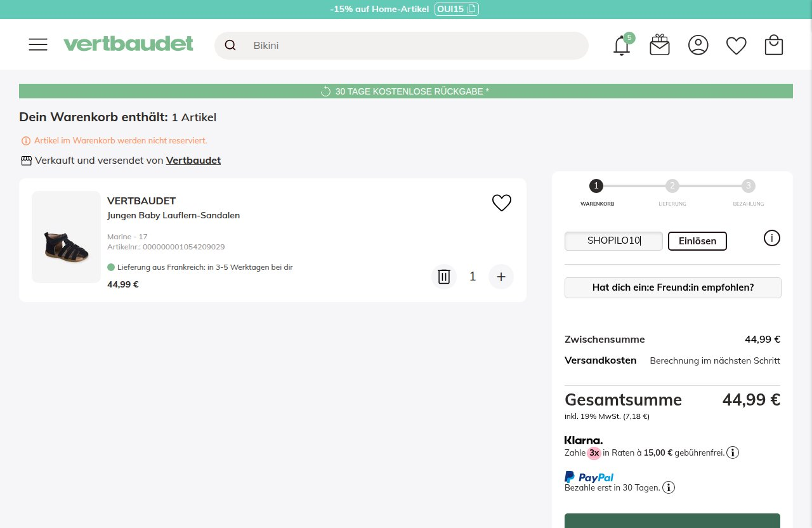
Task: Open the user account icon
Action: pyautogui.click(x=698, y=45)
